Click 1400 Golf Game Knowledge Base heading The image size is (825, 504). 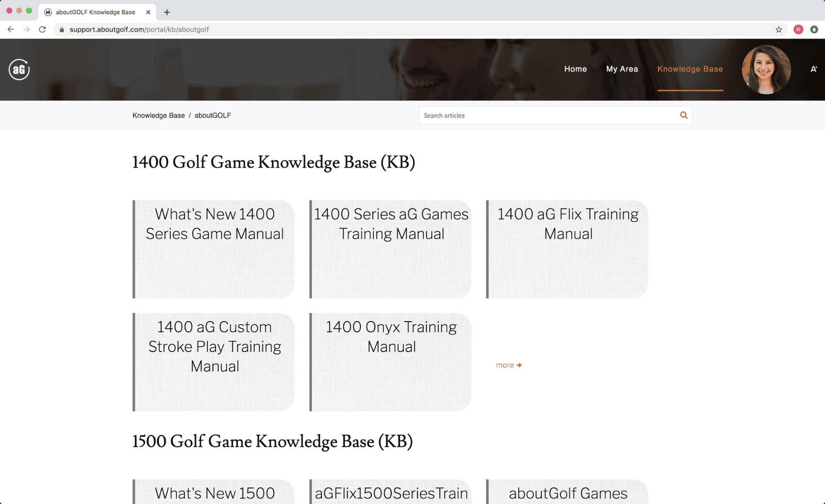click(274, 162)
